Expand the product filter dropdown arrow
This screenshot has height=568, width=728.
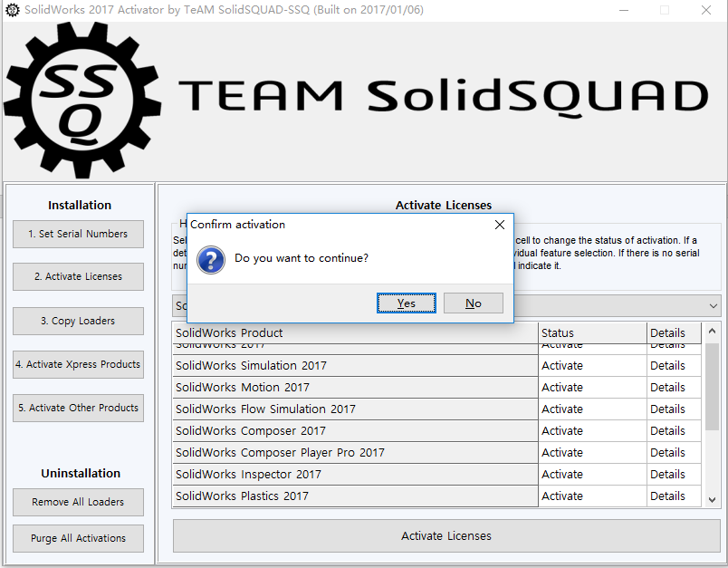pyautogui.click(x=714, y=306)
